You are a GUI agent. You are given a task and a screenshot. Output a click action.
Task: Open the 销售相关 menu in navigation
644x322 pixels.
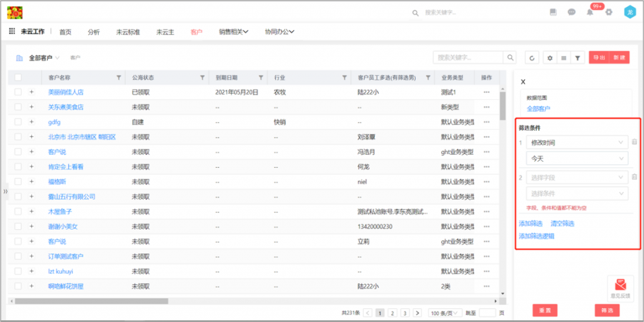[x=233, y=32]
